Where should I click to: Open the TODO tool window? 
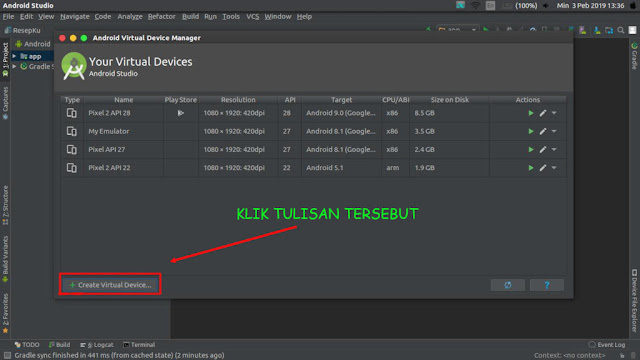pos(27,344)
